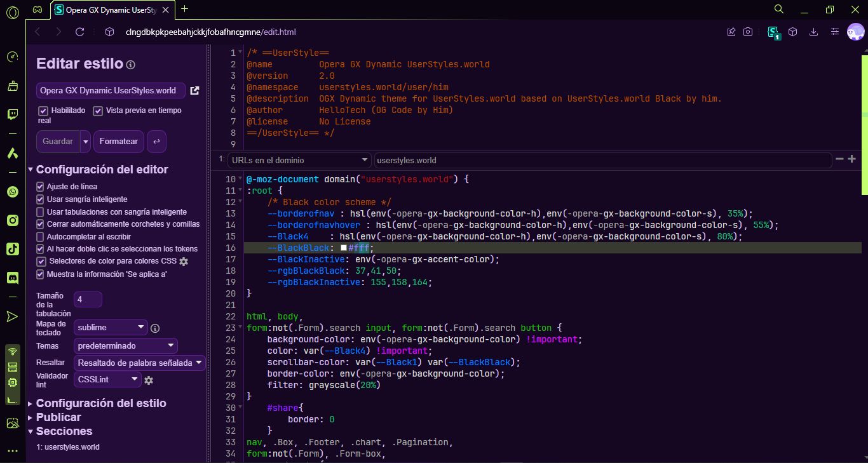Click the userstyles.world domain input field
The image size is (868, 463).
pyautogui.click(x=603, y=160)
